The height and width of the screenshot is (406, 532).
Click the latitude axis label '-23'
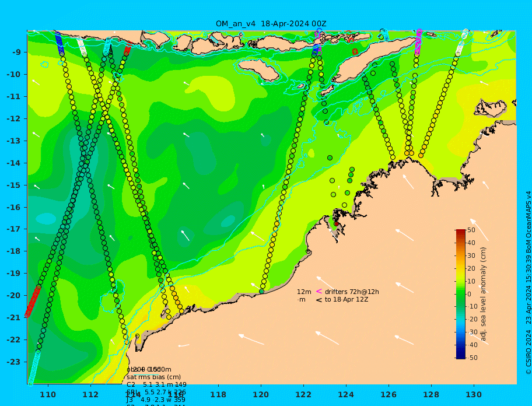(x=14, y=362)
